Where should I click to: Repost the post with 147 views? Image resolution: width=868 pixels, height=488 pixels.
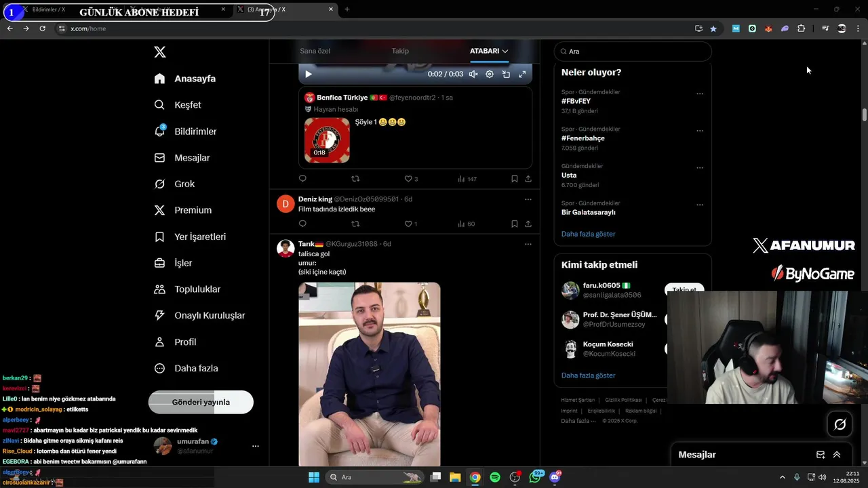click(355, 179)
